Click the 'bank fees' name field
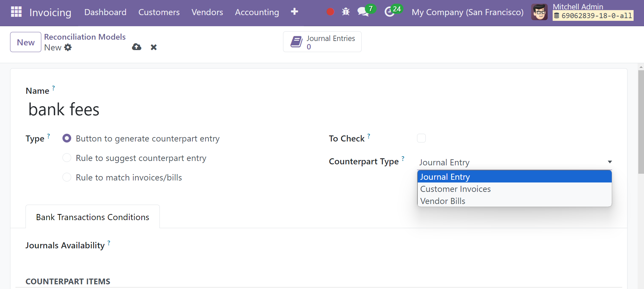Screen dimensions: 644x289 pos(134,110)
